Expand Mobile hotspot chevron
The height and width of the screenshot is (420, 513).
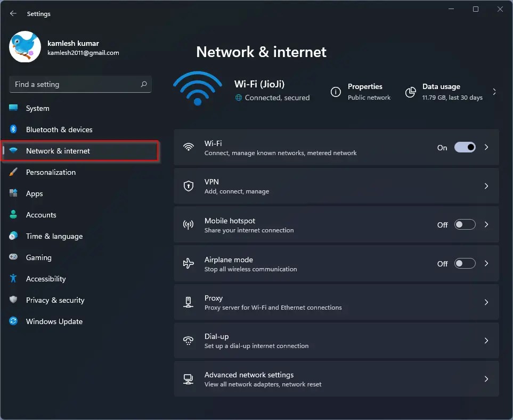[486, 224]
